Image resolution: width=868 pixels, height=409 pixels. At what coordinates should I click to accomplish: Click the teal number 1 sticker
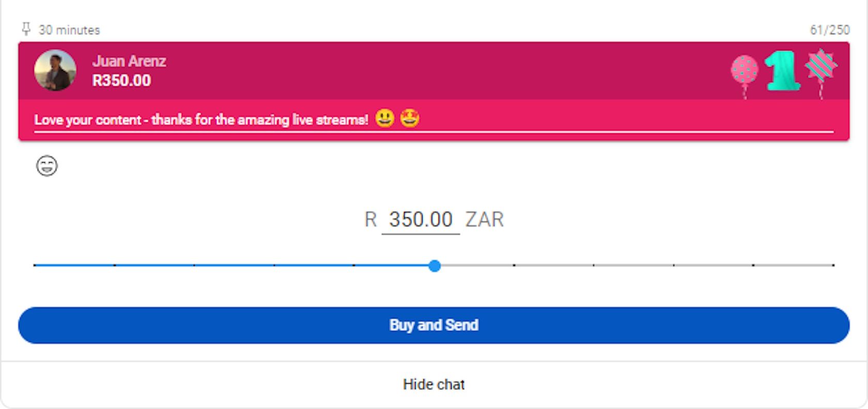coord(782,71)
